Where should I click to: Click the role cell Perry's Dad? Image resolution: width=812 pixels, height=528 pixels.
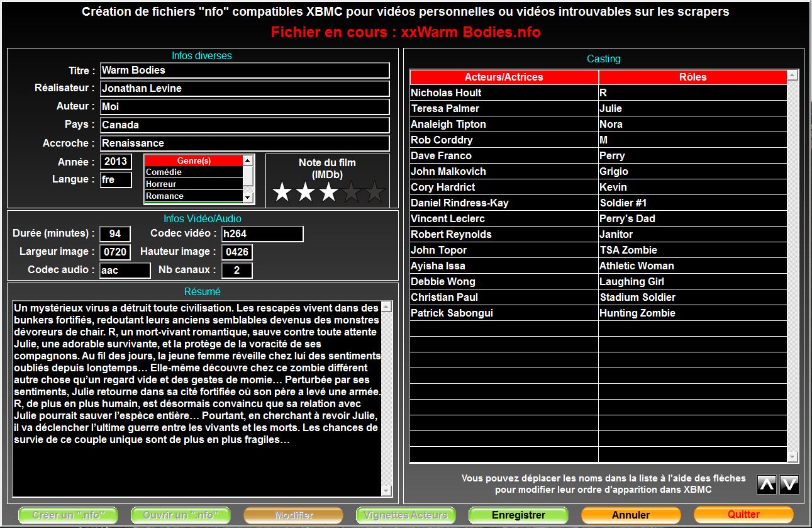(693, 218)
